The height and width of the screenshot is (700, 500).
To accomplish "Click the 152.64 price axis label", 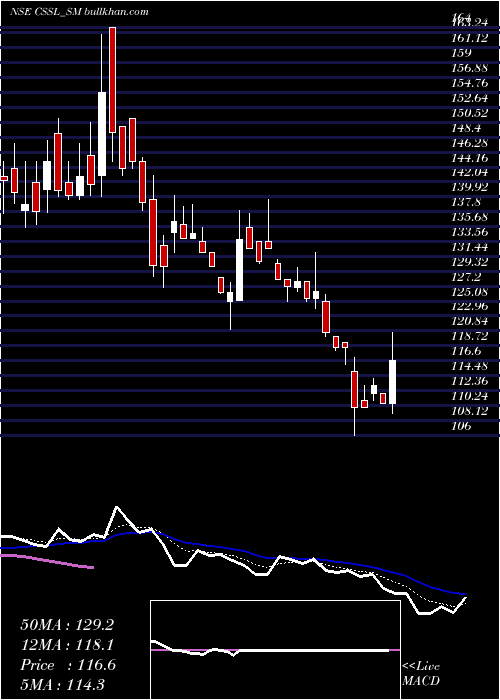I will point(470,98).
